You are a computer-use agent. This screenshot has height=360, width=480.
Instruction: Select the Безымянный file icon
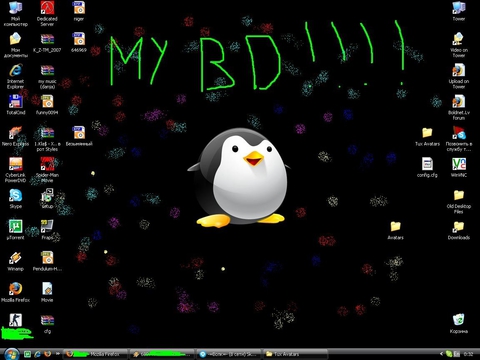pos(79,136)
